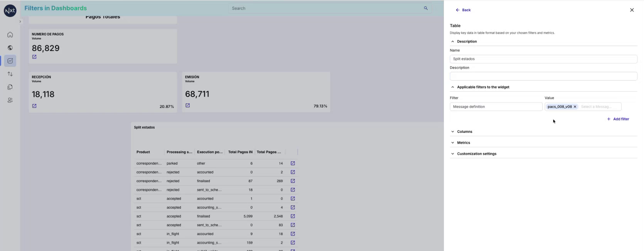Click the search magnifier icon
Image resolution: width=644 pixels, height=251 pixels.
[426, 8]
